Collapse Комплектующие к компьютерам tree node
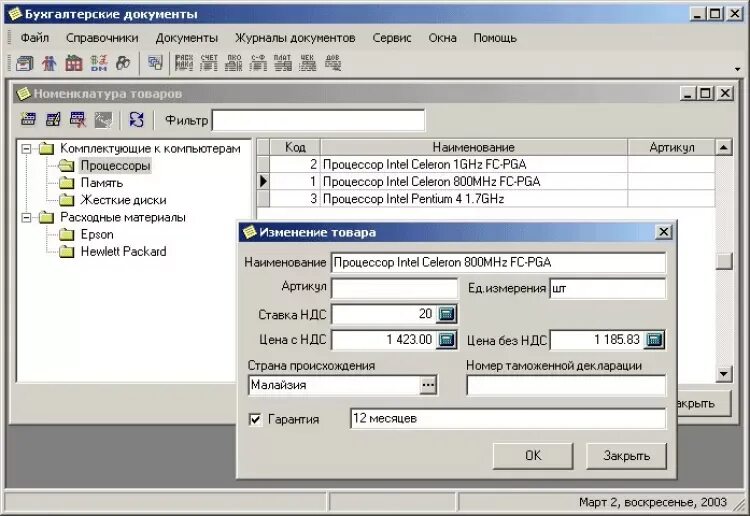This screenshot has width=750, height=516. click(27, 149)
